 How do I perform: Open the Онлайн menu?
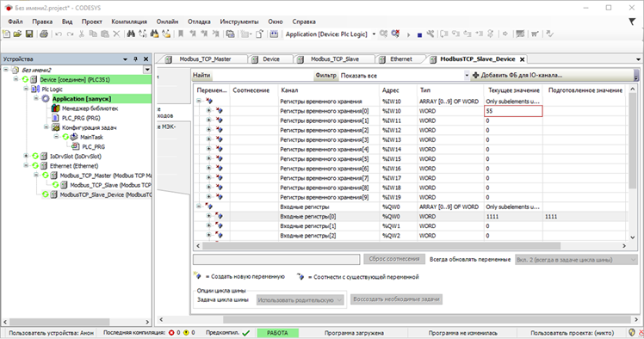[x=167, y=22]
